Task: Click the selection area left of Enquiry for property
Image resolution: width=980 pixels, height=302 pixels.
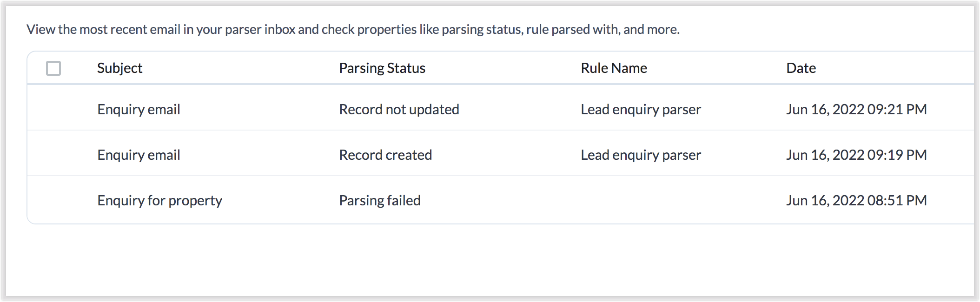Action: pos(53,201)
